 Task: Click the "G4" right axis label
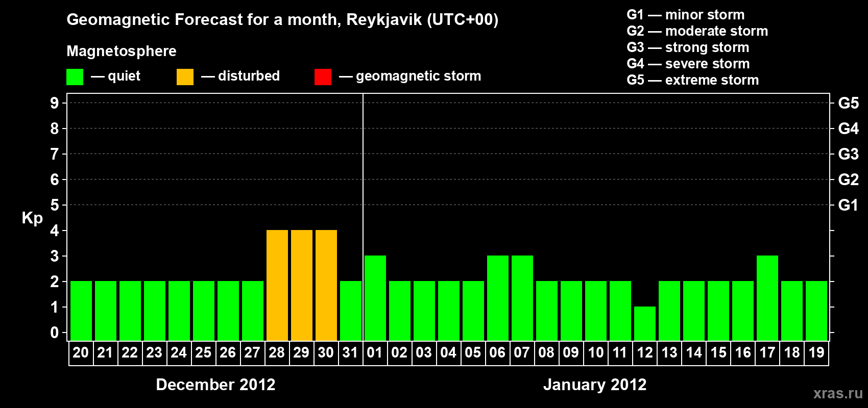(849, 129)
